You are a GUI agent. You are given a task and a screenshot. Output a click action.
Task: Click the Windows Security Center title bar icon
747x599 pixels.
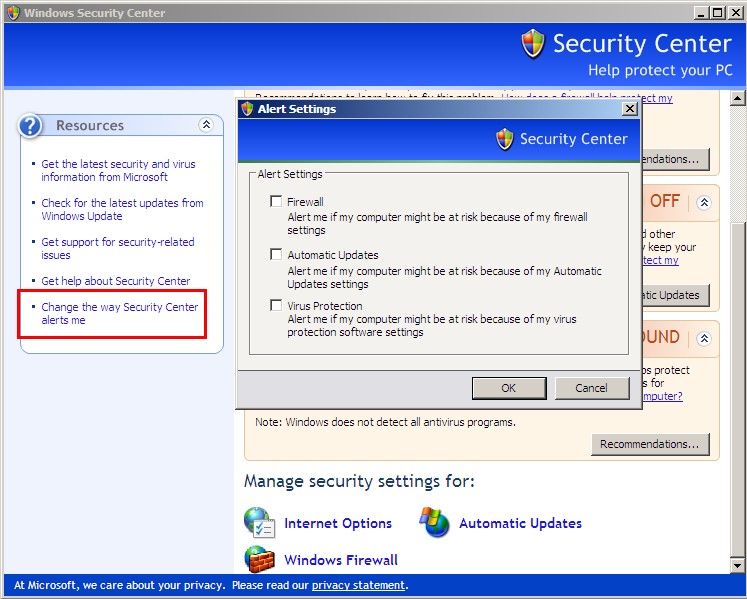pos(13,12)
